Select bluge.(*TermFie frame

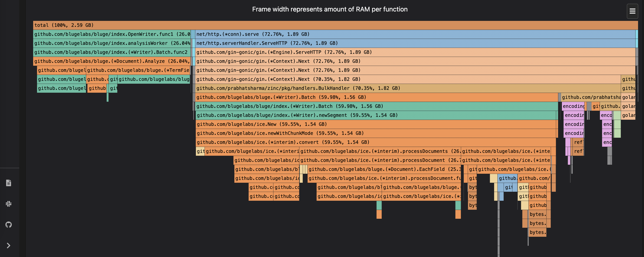(138, 70)
